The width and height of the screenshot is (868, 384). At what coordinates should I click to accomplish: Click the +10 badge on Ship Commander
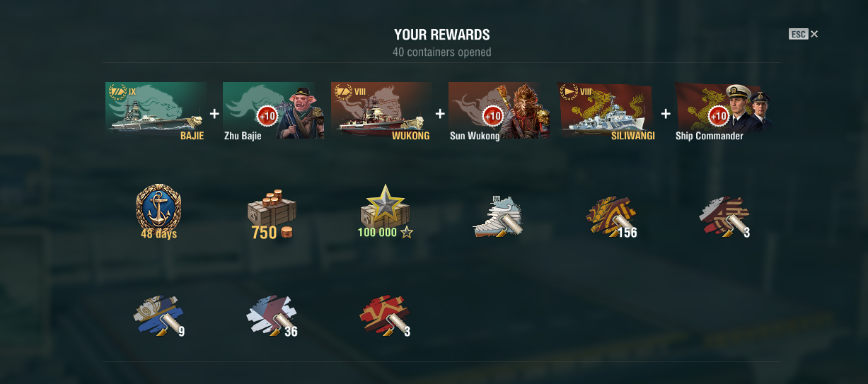[x=718, y=115]
